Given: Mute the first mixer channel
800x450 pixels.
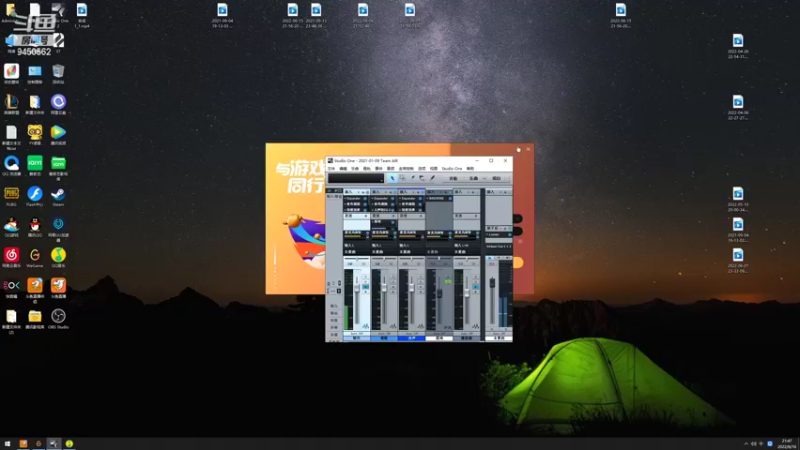Looking at the screenshot, I should 365,277.
